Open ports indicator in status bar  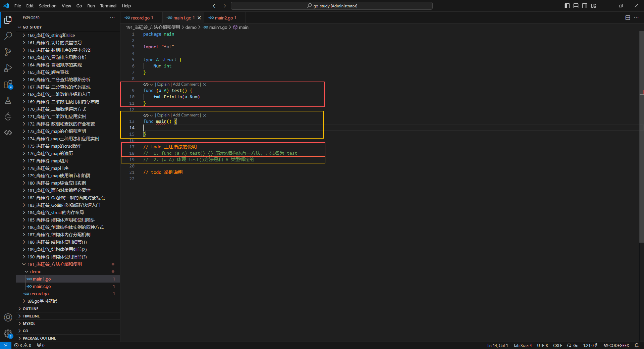[x=41, y=345]
